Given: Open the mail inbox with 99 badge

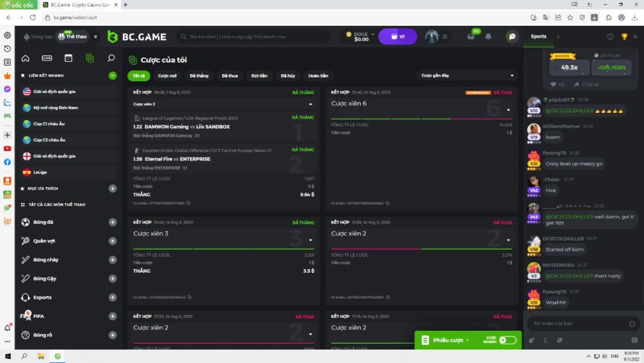Looking at the screenshot, I should (471, 37).
